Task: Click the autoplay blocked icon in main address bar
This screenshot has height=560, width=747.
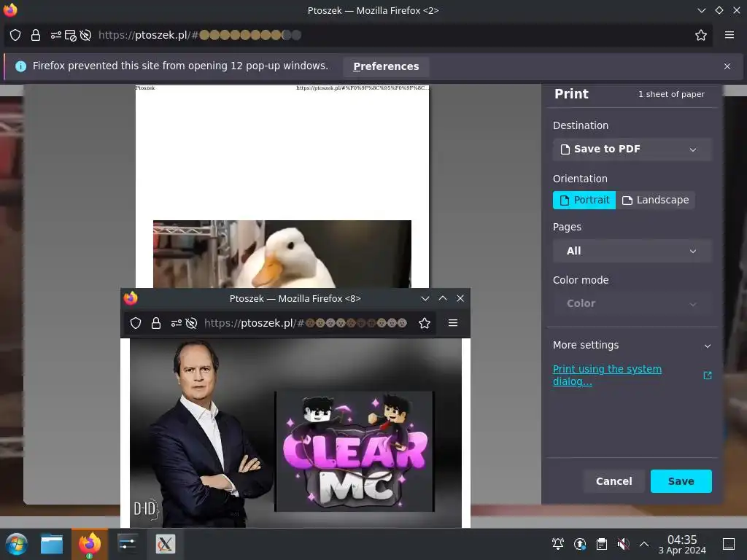Action: pyautogui.click(x=85, y=35)
